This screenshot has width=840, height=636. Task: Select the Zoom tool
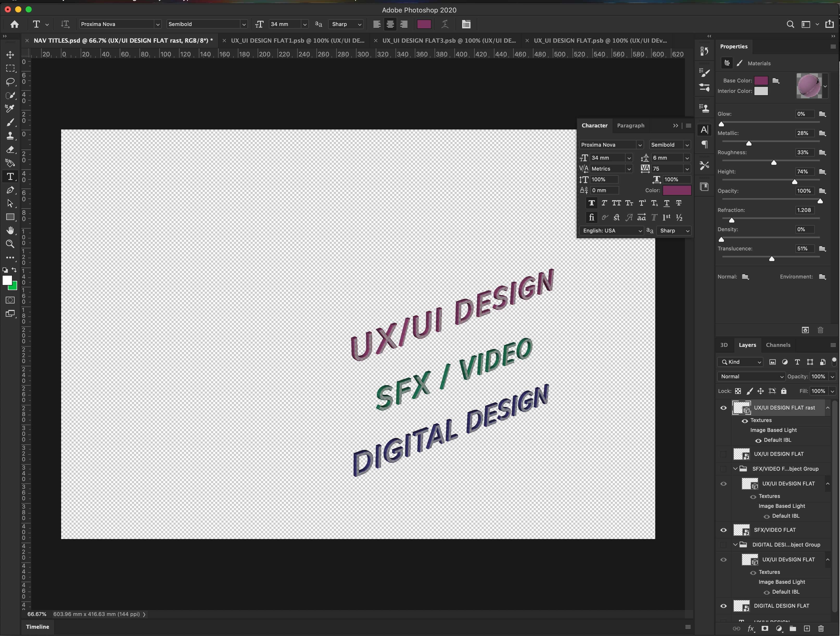[10, 244]
